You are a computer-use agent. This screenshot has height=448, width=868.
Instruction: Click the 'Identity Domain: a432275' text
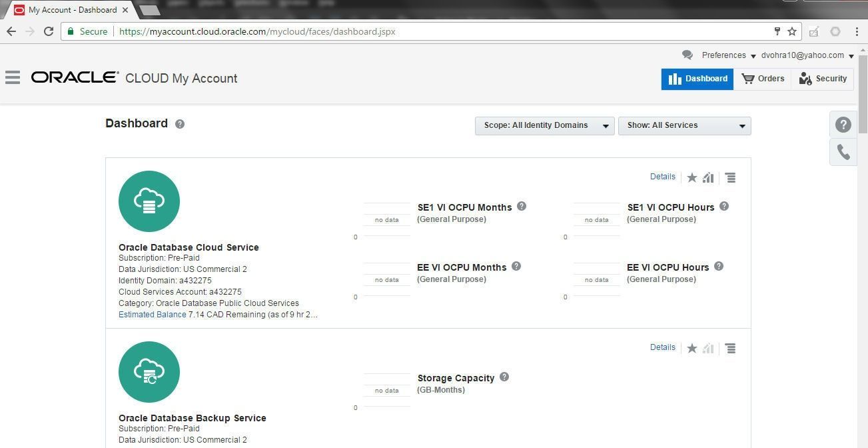pos(165,281)
